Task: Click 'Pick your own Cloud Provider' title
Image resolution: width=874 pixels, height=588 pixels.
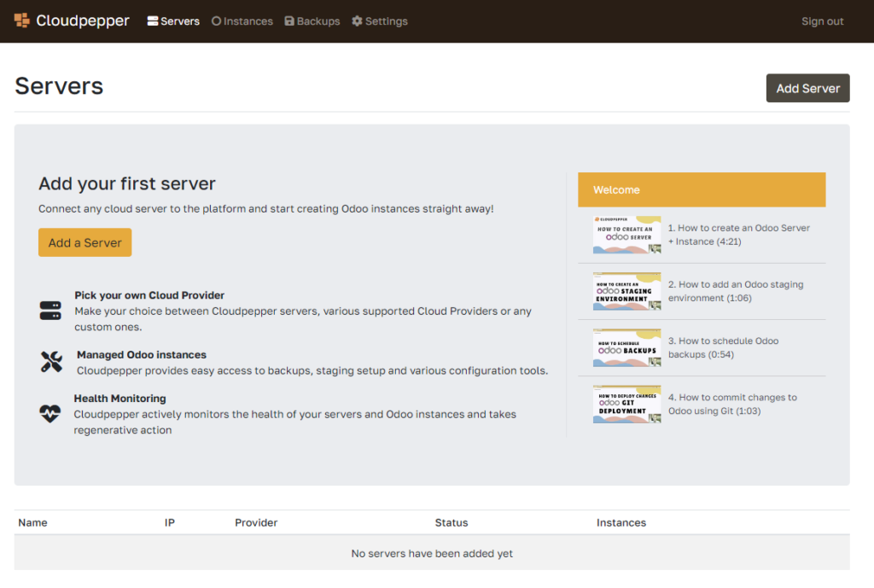Action: coord(149,294)
